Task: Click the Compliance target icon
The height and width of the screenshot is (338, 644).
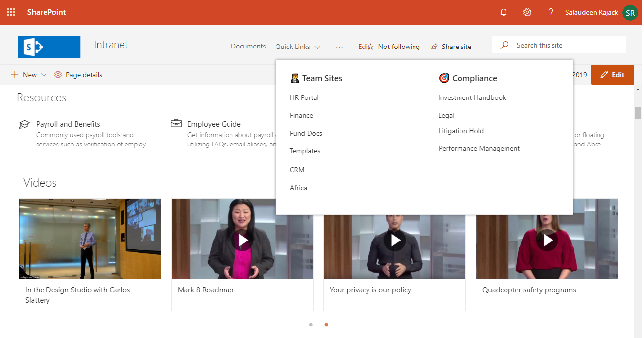Action: click(x=444, y=78)
